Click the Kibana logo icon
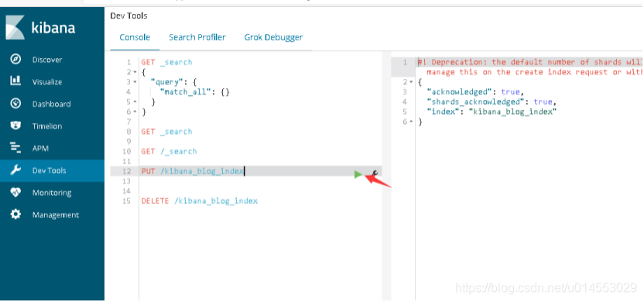 click(15, 28)
